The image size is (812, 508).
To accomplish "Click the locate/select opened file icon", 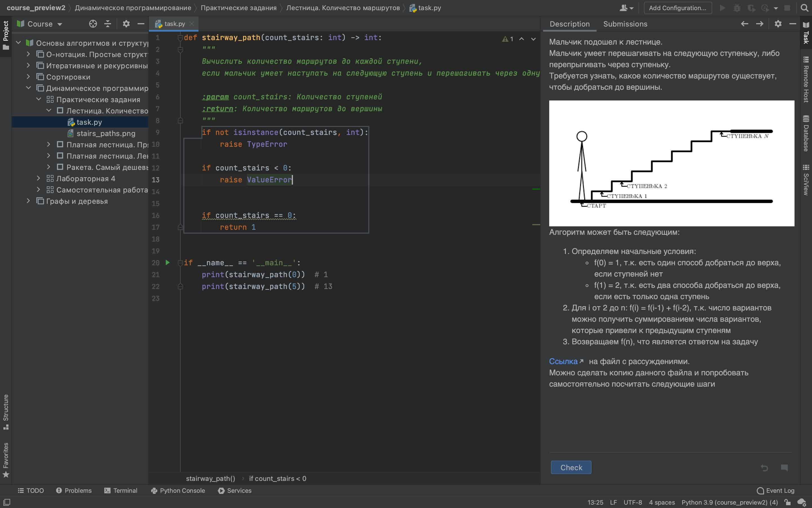I will coord(93,24).
